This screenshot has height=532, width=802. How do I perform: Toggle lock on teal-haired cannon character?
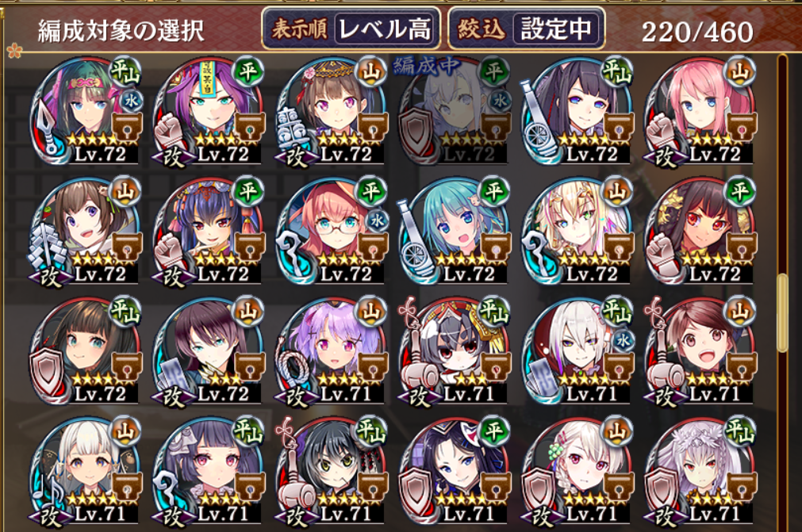pyautogui.click(x=495, y=248)
